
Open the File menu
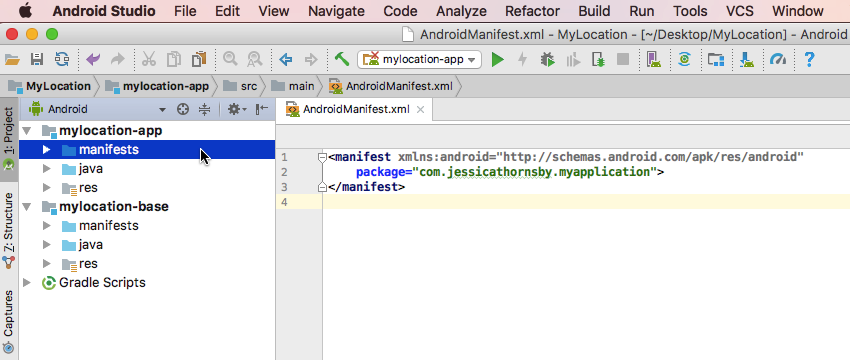click(185, 11)
